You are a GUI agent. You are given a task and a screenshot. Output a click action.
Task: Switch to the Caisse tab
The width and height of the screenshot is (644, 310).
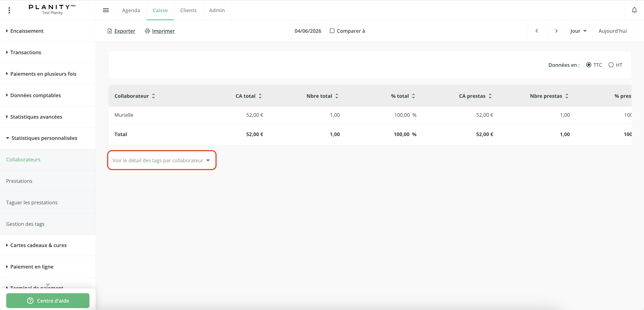(160, 10)
